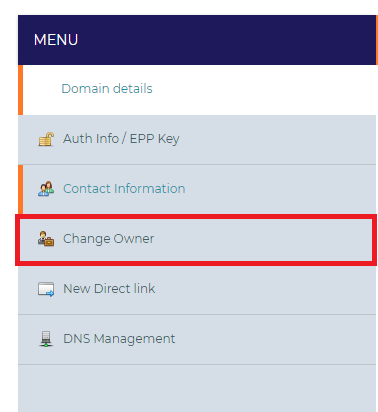
Task: Open the Domain details menu item
Action: tap(197, 89)
